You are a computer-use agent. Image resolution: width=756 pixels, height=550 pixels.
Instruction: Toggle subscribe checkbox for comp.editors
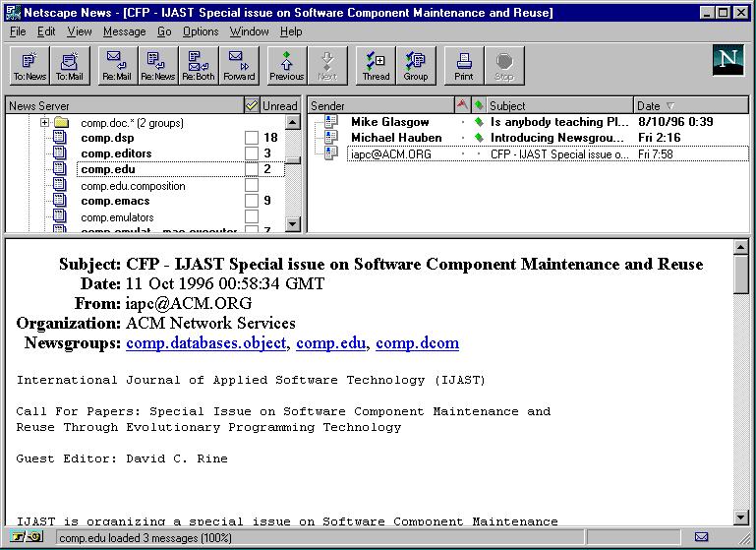pos(252,153)
